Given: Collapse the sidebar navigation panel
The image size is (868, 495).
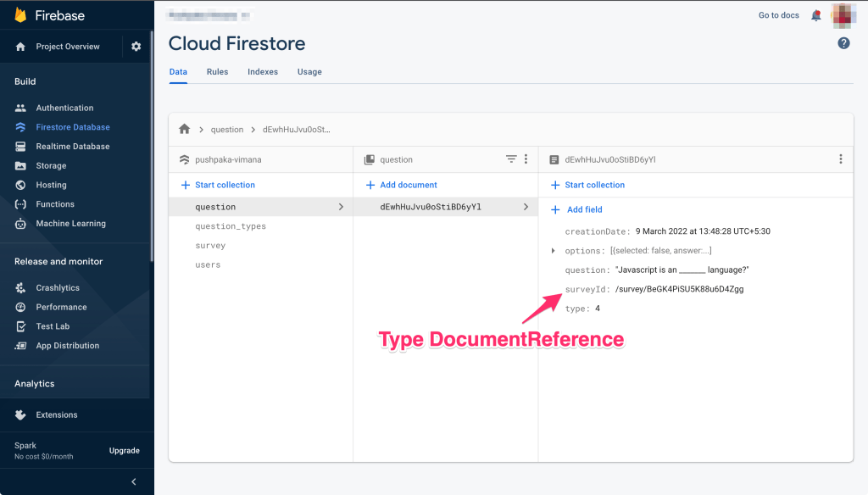Looking at the screenshot, I should [x=133, y=482].
